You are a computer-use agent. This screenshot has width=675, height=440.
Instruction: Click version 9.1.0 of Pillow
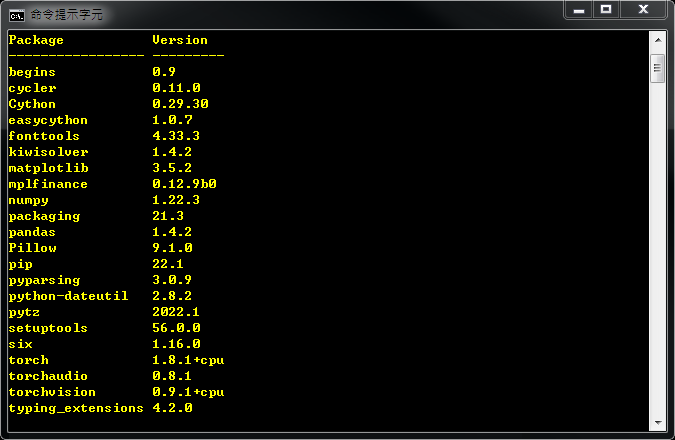(172, 248)
